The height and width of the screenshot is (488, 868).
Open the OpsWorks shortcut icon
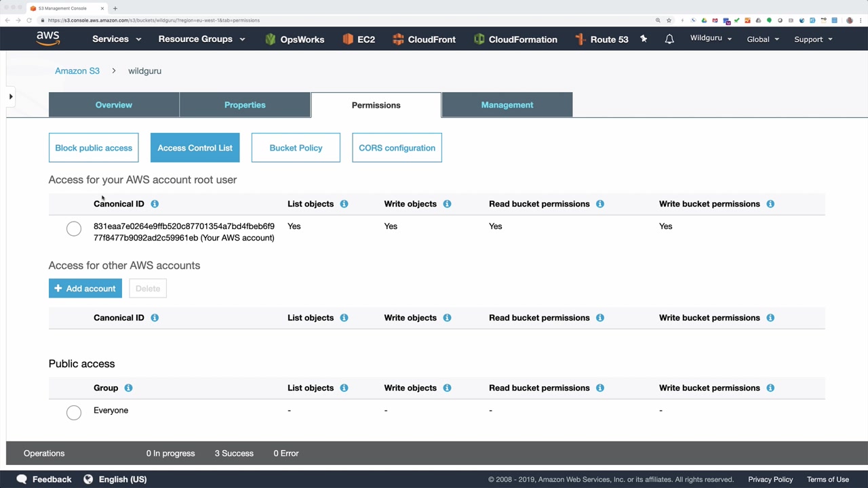tap(271, 39)
